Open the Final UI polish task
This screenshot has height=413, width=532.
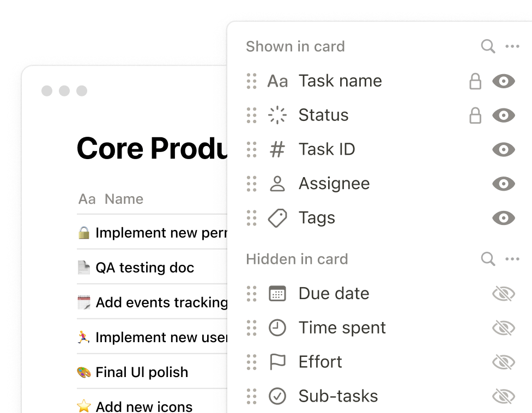[141, 372]
